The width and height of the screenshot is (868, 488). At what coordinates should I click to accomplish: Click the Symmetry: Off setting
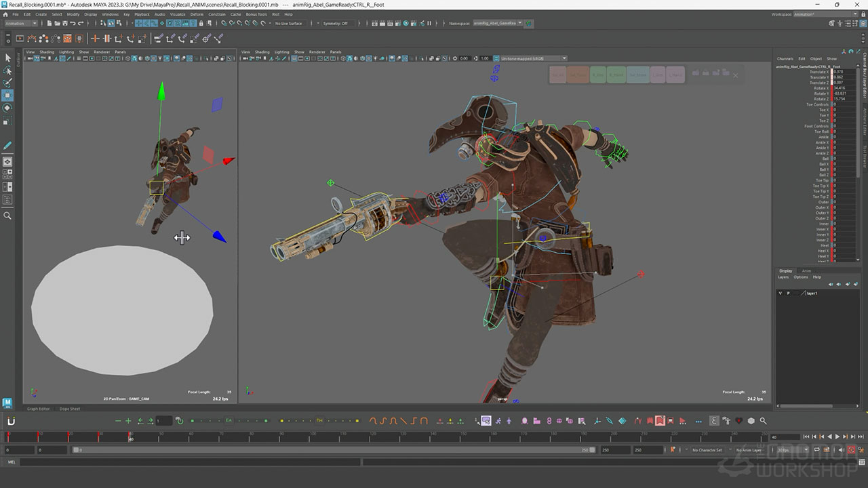tap(335, 23)
